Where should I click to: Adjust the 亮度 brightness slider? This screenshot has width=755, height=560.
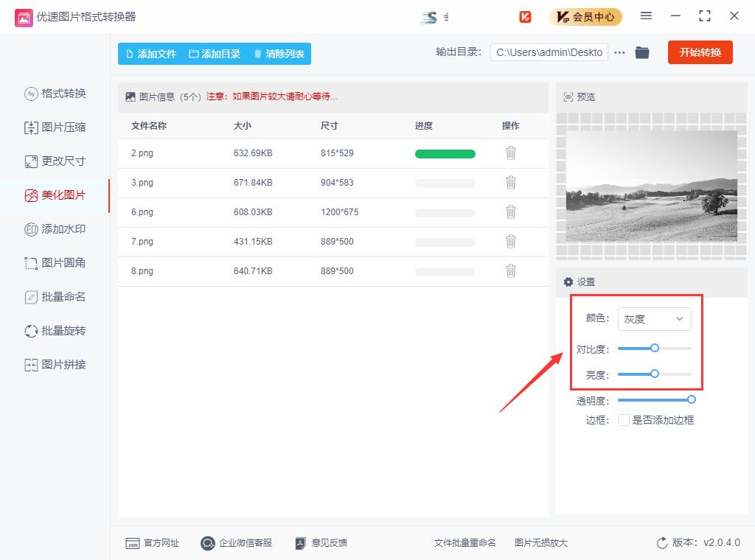[655, 374]
